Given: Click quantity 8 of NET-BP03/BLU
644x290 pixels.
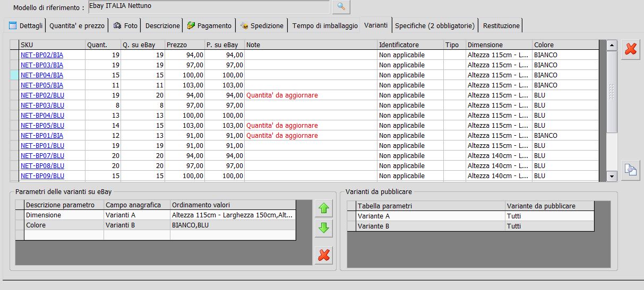Looking at the screenshot, I should (x=102, y=105).
